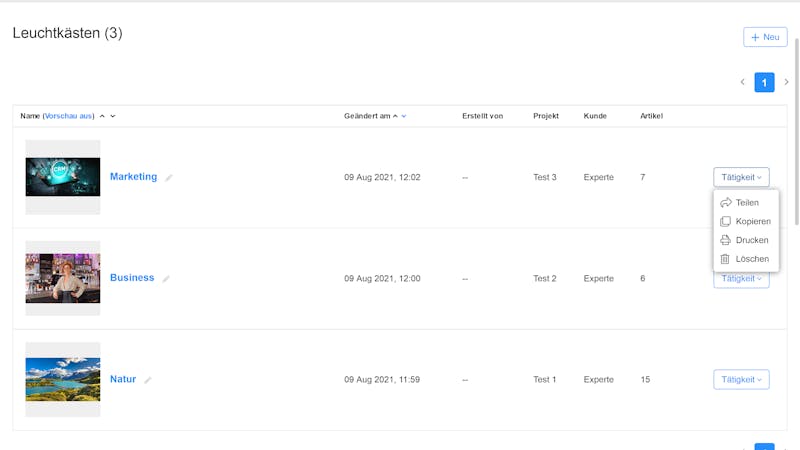Click the Neu button
This screenshot has height=450, width=800.
[765, 37]
